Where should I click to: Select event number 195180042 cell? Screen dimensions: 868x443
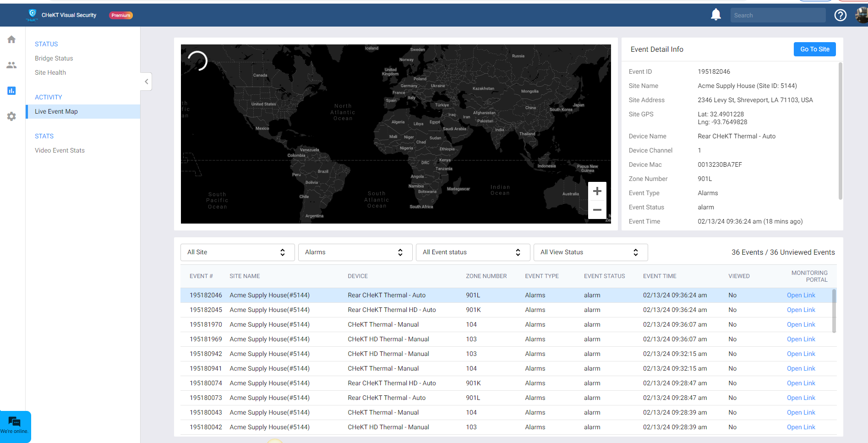(206, 427)
